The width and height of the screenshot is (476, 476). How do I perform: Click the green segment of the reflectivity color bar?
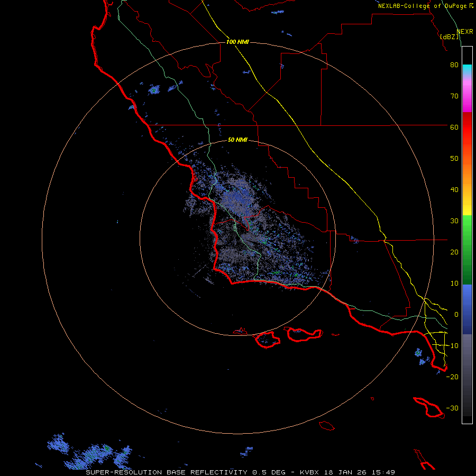click(467, 250)
